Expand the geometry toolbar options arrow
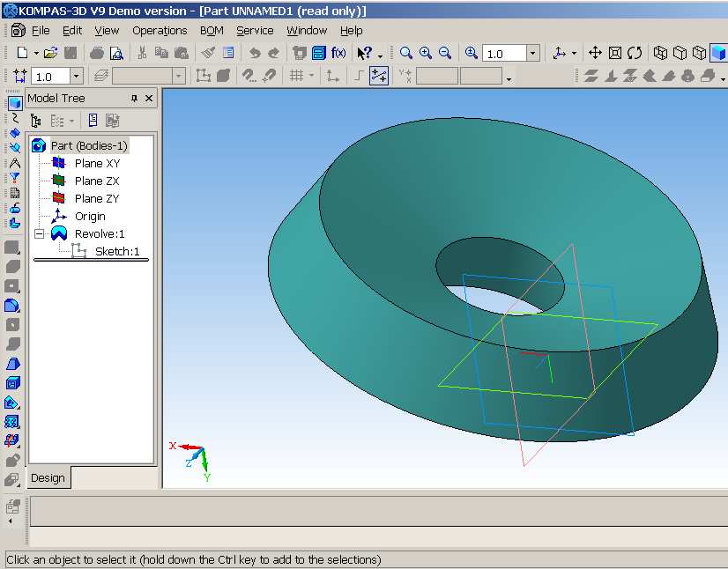The height and width of the screenshot is (569, 728). 723,79
